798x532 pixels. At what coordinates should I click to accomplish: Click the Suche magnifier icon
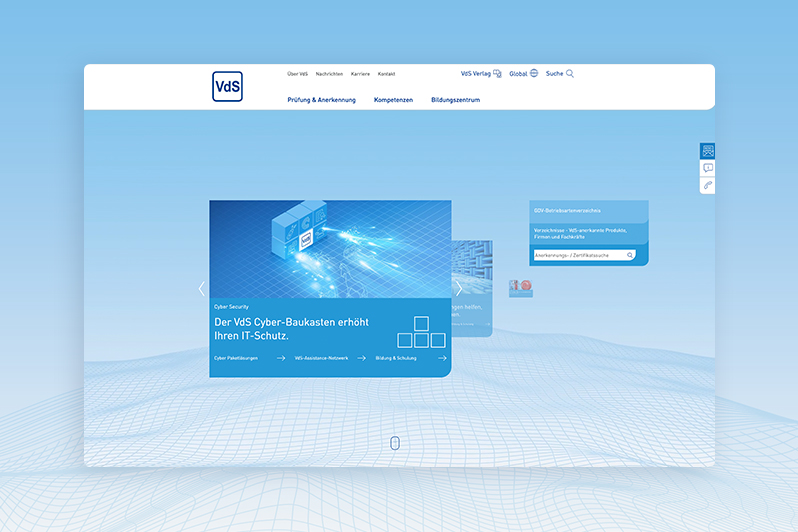[570, 74]
